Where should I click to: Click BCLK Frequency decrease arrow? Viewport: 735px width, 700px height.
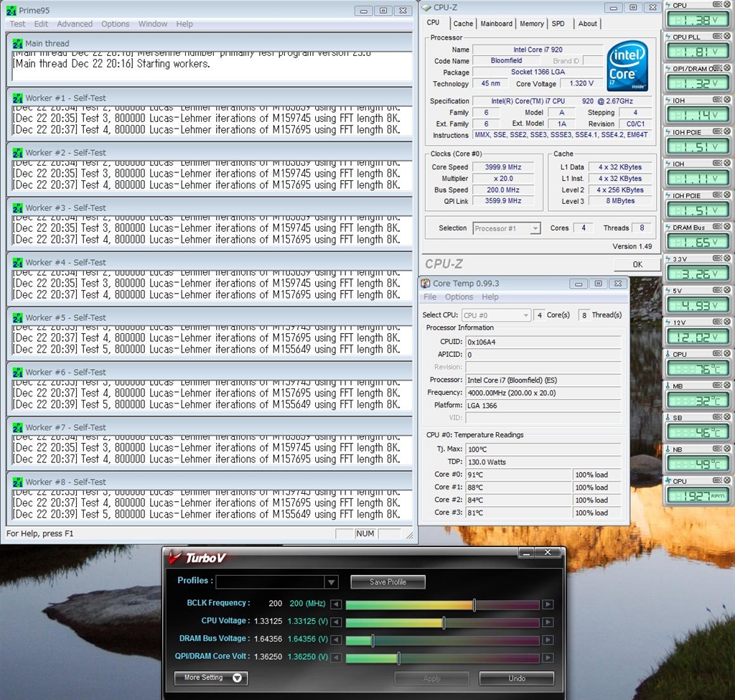coord(335,605)
